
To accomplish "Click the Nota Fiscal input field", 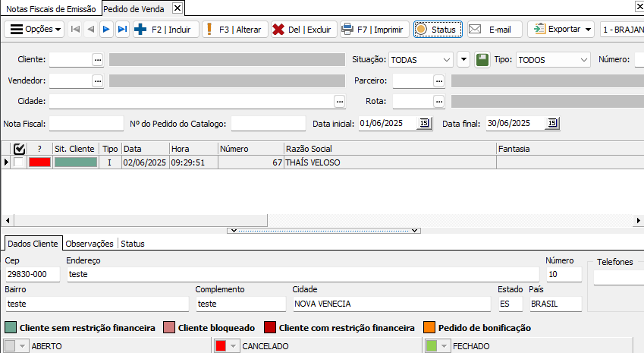I will tap(86, 123).
